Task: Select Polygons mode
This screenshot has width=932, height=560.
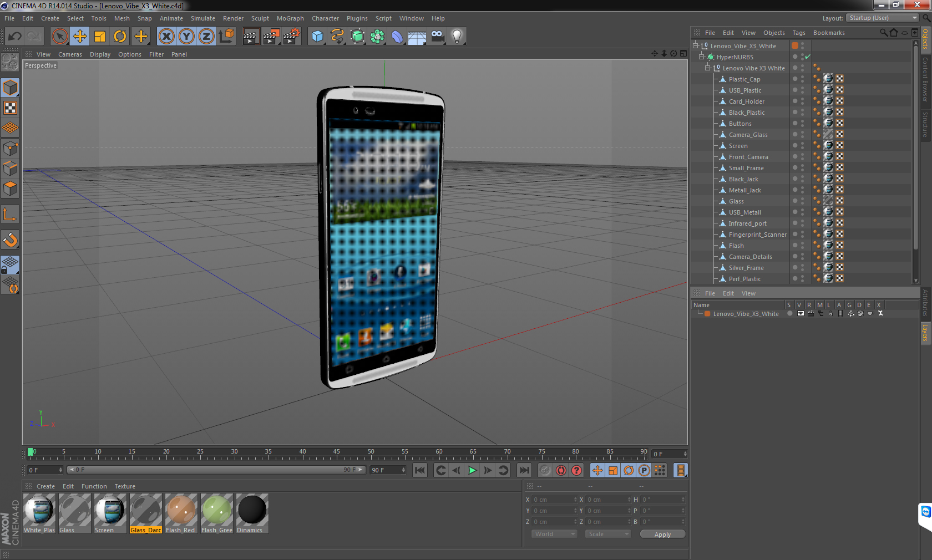Action: point(10,189)
